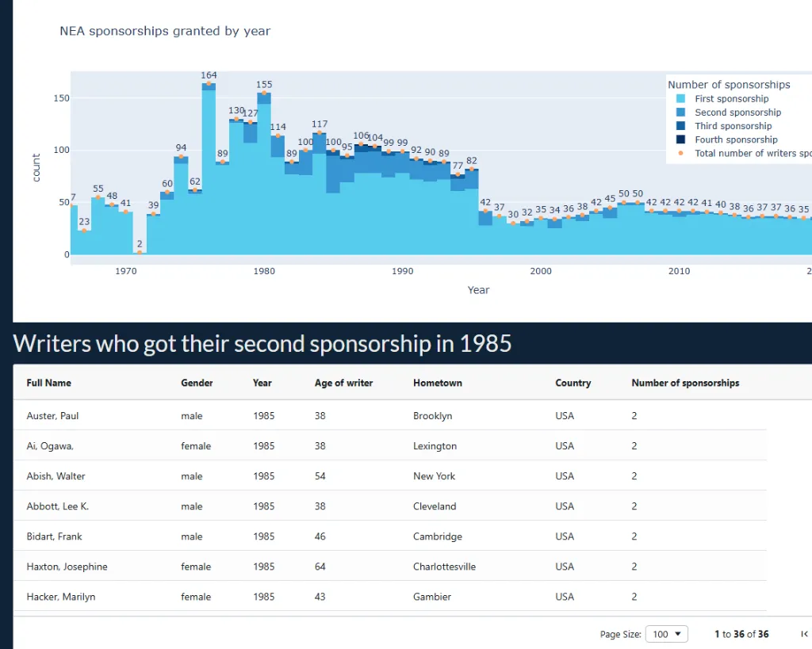
Task: Toggle First sponsorship legend entry
Action: click(x=731, y=99)
